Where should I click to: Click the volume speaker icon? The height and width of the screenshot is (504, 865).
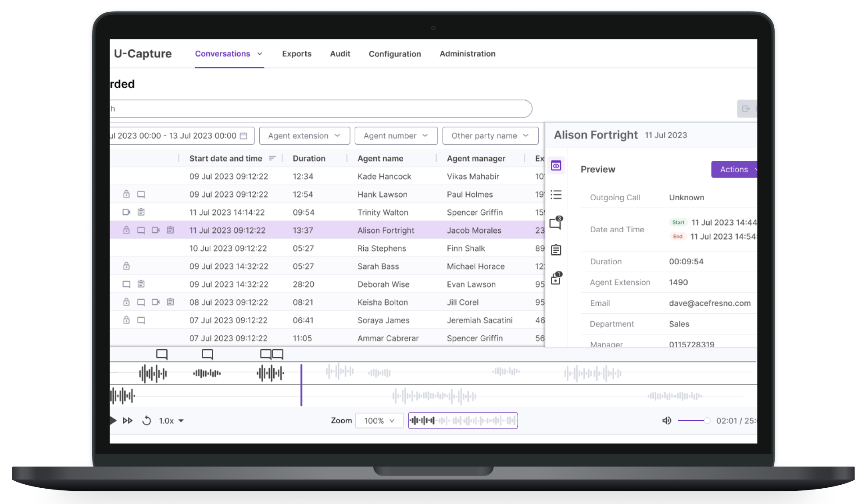(666, 421)
